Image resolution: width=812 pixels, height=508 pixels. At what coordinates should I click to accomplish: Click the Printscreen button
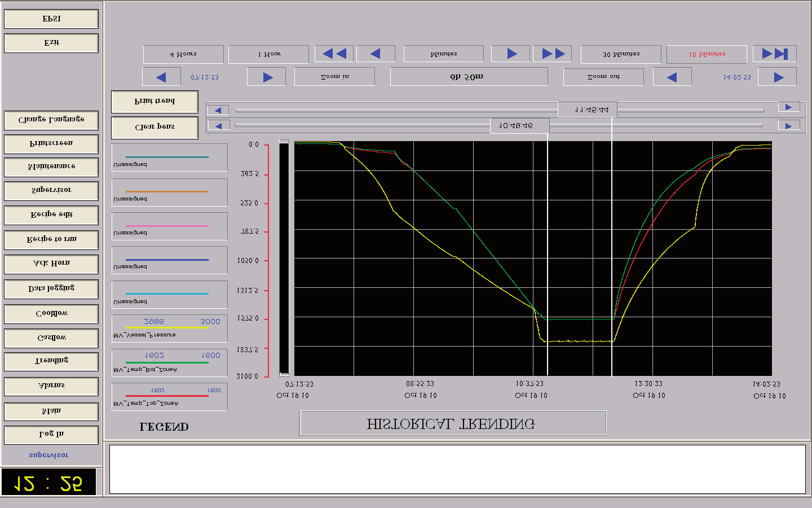[51, 144]
